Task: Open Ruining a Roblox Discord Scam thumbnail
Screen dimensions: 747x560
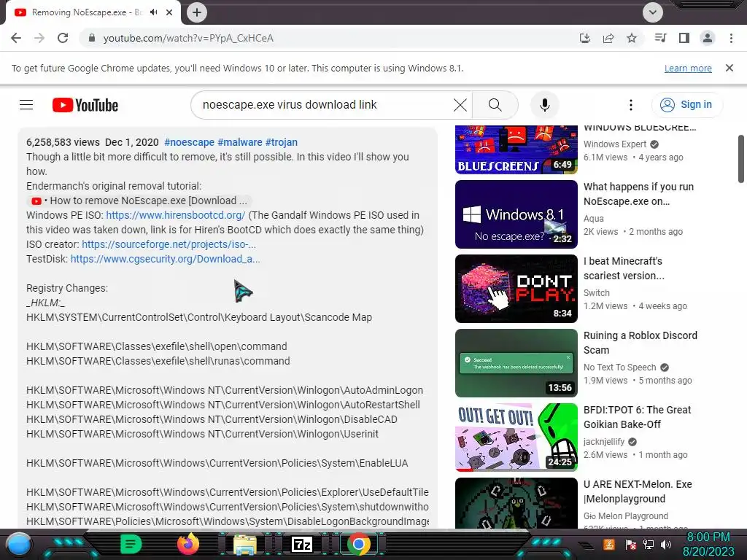Action: click(516, 363)
